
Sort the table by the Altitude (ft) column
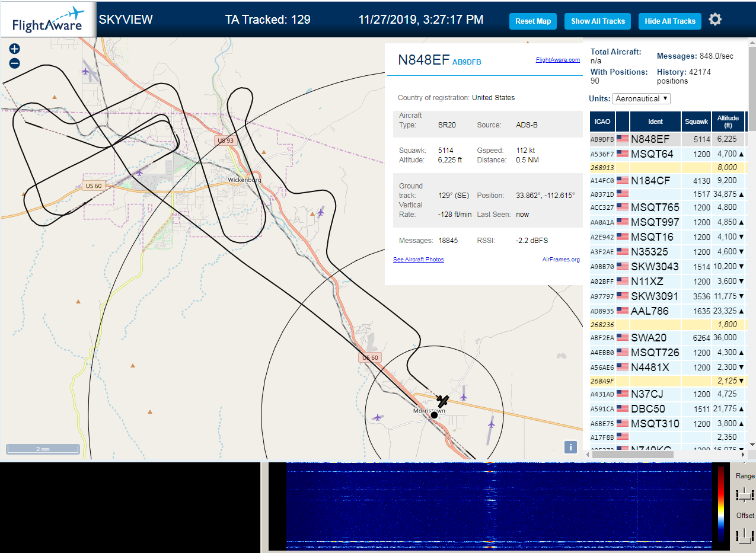728,122
